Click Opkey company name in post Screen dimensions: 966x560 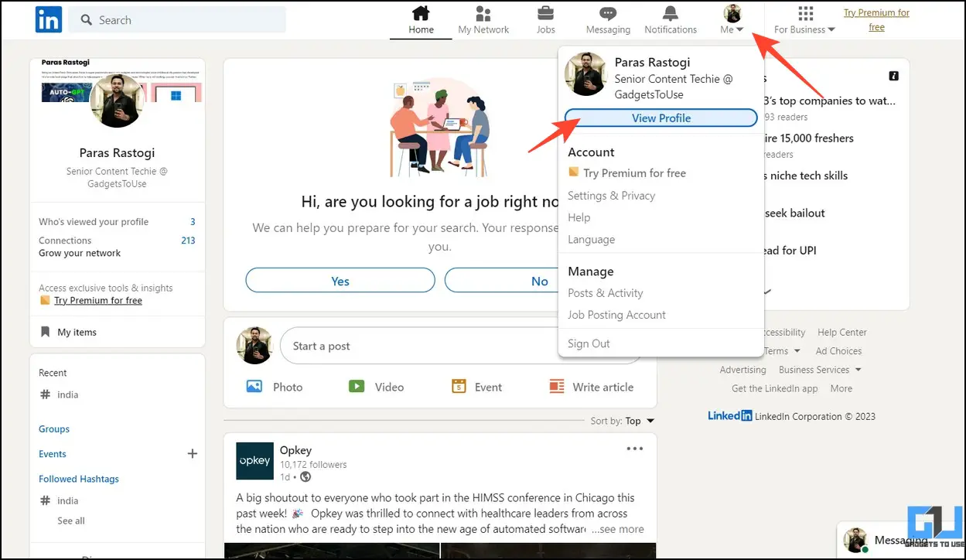295,450
